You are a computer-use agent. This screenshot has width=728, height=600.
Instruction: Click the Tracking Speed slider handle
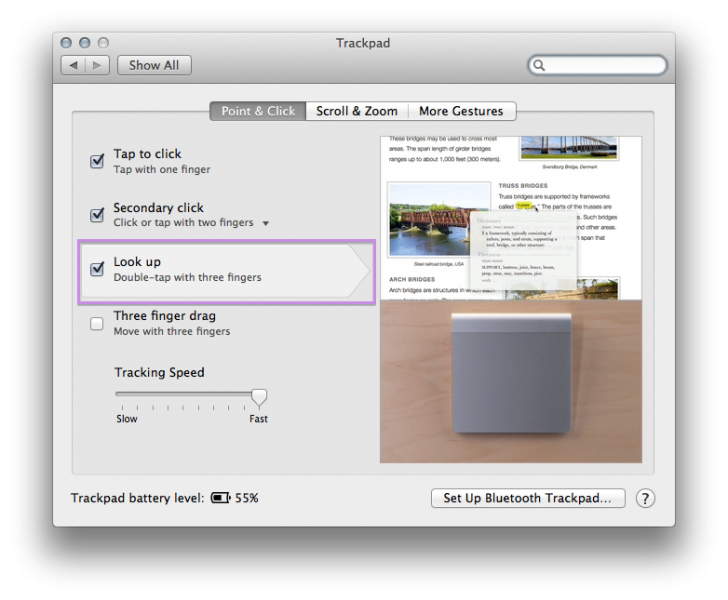[259, 397]
